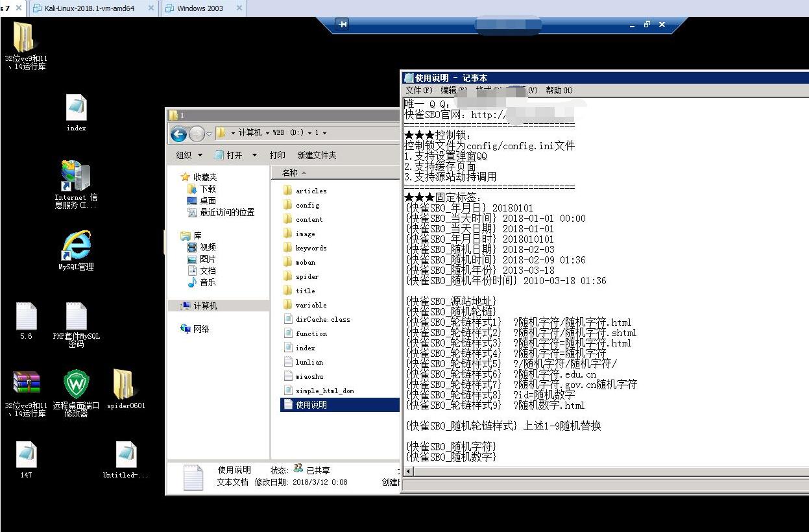The width and height of the screenshot is (809, 532).
Task: Select 计算机 in the navigation pane
Action: click(x=219, y=306)
